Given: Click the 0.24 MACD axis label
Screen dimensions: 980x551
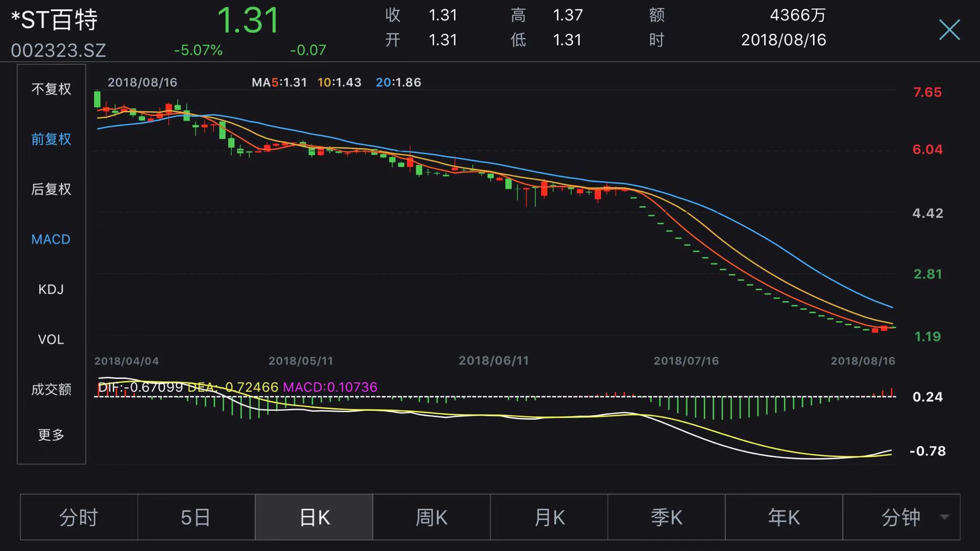Looking at the screenshot, I should (x=927, y=397).
